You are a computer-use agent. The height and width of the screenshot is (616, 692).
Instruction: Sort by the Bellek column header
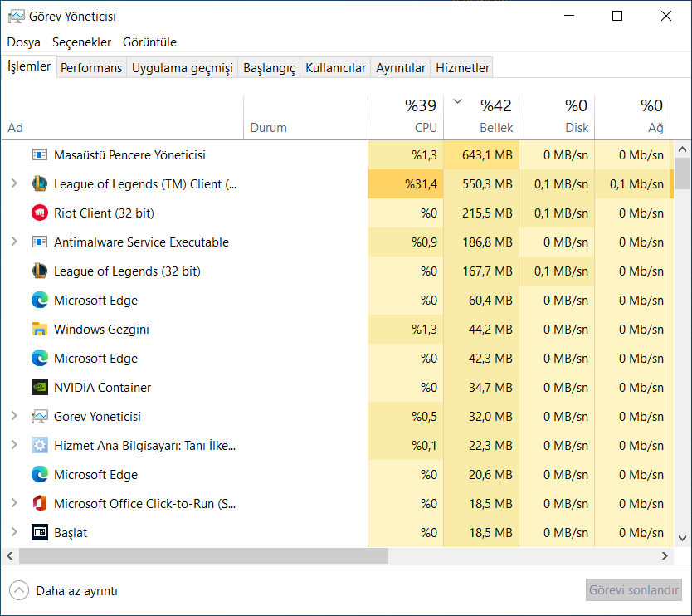(x=481, y=117)
